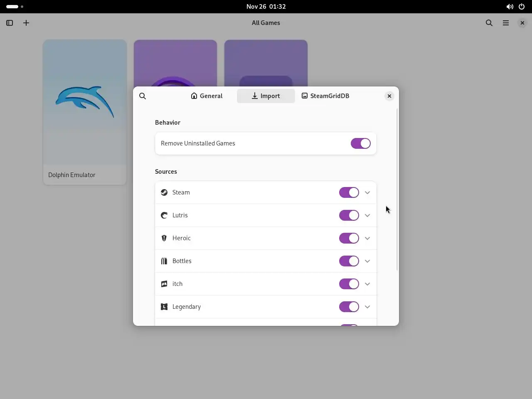Disable the itch source switch

(x=349, y=284)
